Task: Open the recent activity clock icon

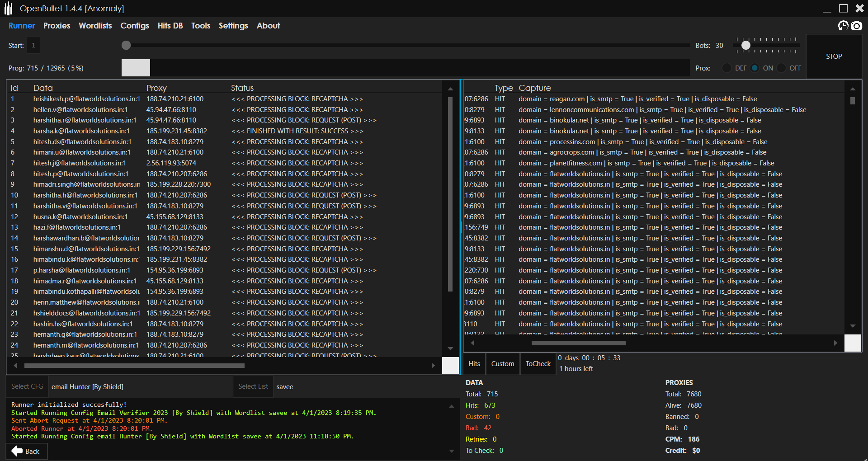Action: pyautogui.click(x=843, y=26)
